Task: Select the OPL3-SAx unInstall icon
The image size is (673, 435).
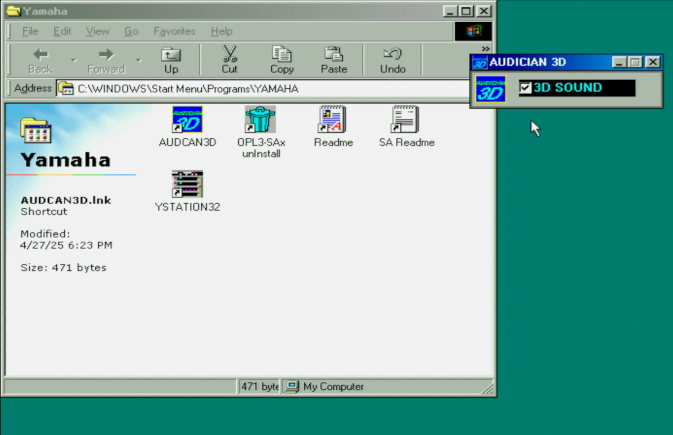Action: tap(261, 121)
